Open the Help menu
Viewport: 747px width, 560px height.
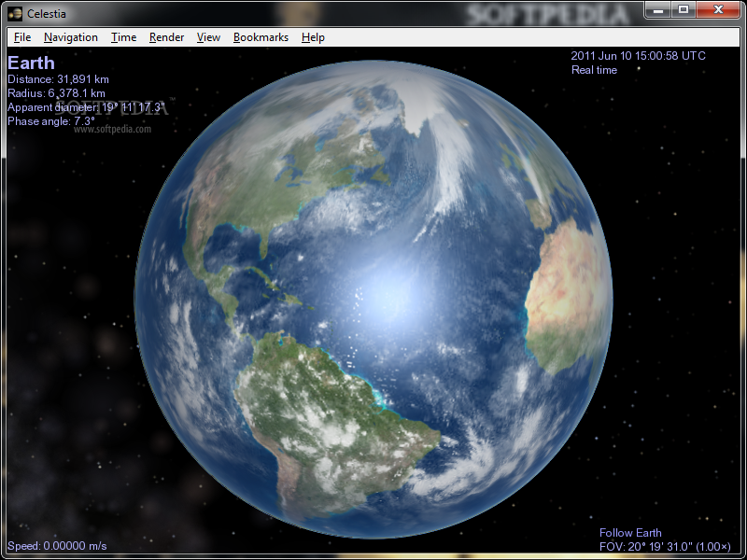(313, 37)
